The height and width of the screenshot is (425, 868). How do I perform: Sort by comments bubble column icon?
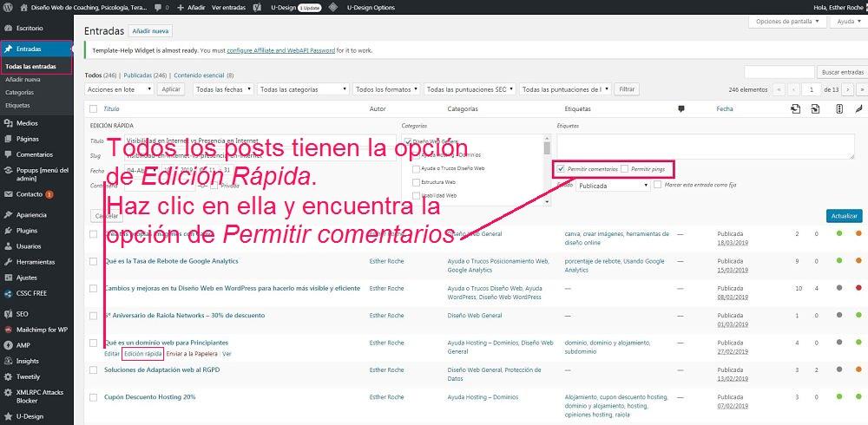tap(681, 109)
